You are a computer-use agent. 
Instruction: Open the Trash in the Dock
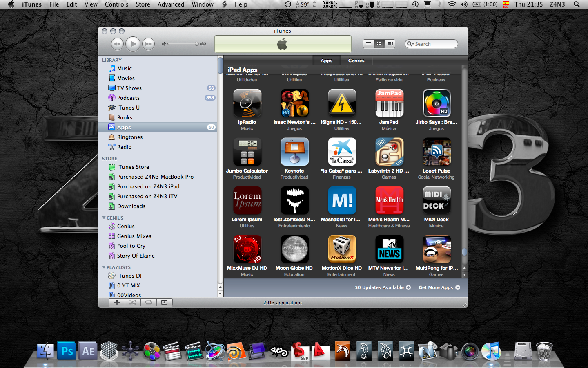tap(544, 351)
